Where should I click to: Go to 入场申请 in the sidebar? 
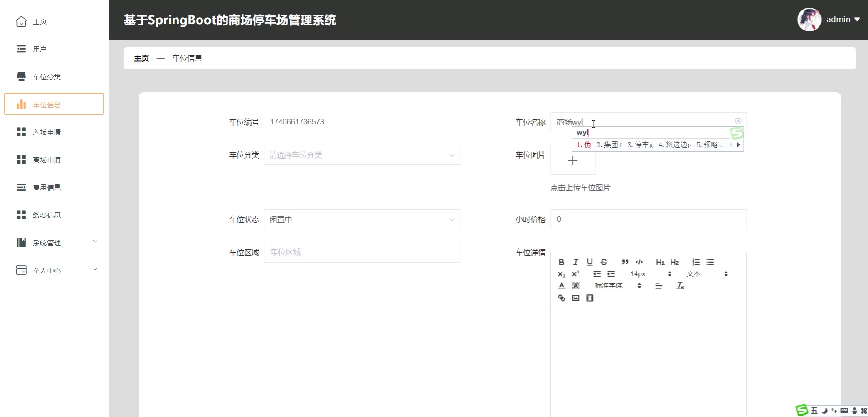coord(47,132)
